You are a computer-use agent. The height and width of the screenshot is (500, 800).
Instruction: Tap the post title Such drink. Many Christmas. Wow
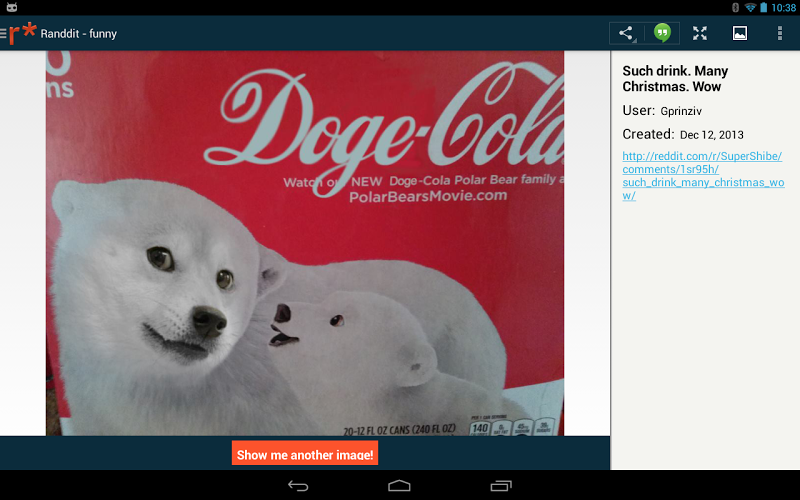coord(675,79)
